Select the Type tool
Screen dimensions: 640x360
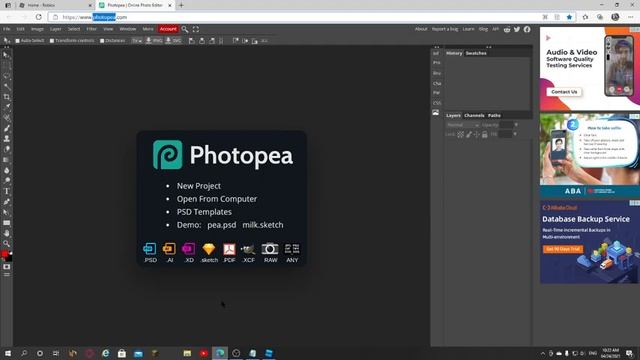point(6,191)
